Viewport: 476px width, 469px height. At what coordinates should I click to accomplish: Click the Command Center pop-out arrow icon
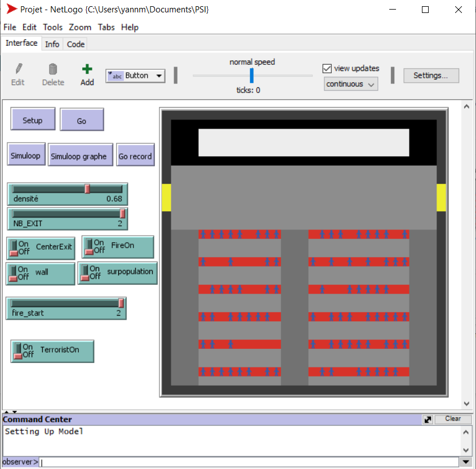(x=428, y=419)
